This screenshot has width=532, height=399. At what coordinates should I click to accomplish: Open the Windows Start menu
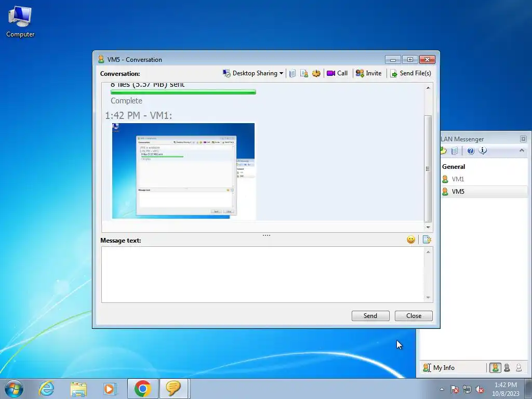point(14,389)
